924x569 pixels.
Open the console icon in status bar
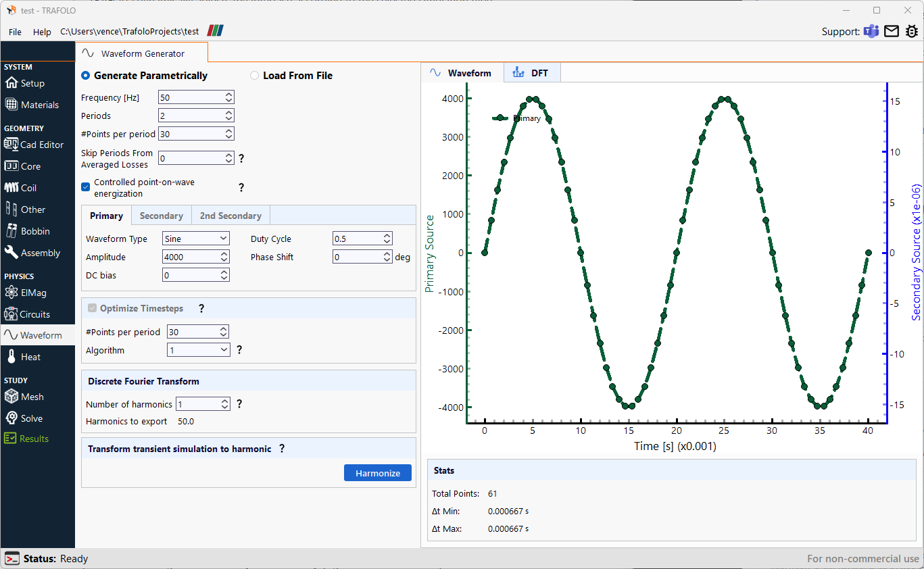coord(12,559)
